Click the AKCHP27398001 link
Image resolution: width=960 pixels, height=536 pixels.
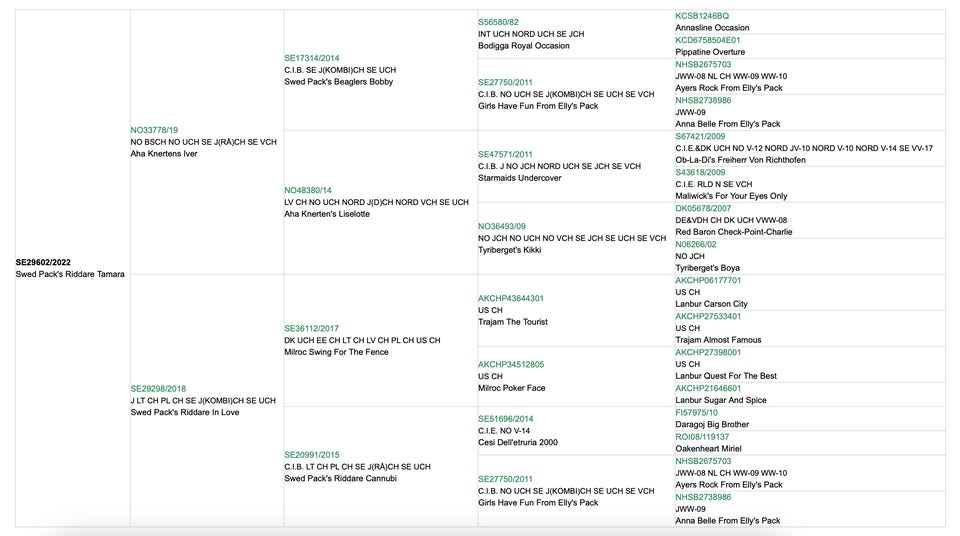(x=708, y=352)
